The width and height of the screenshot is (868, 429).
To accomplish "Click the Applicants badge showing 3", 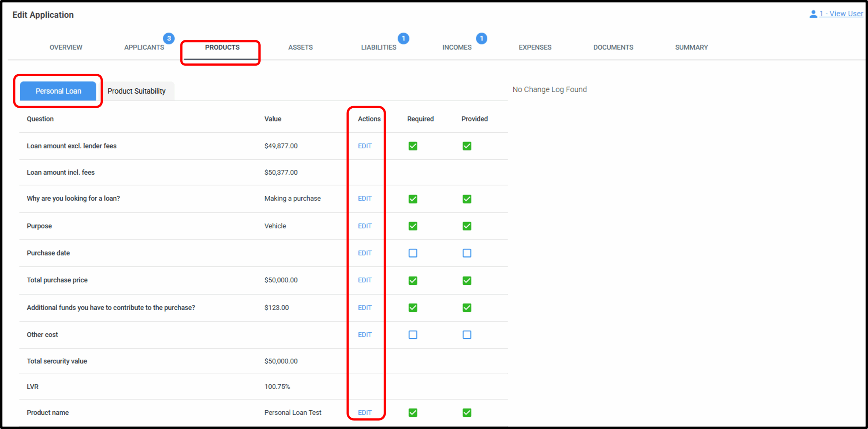I will [169, 38].
